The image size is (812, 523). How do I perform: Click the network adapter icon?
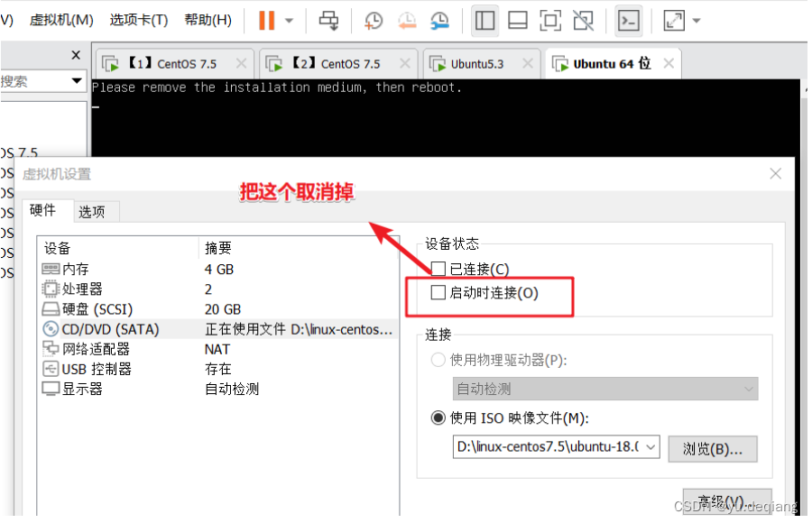point(51,348)
